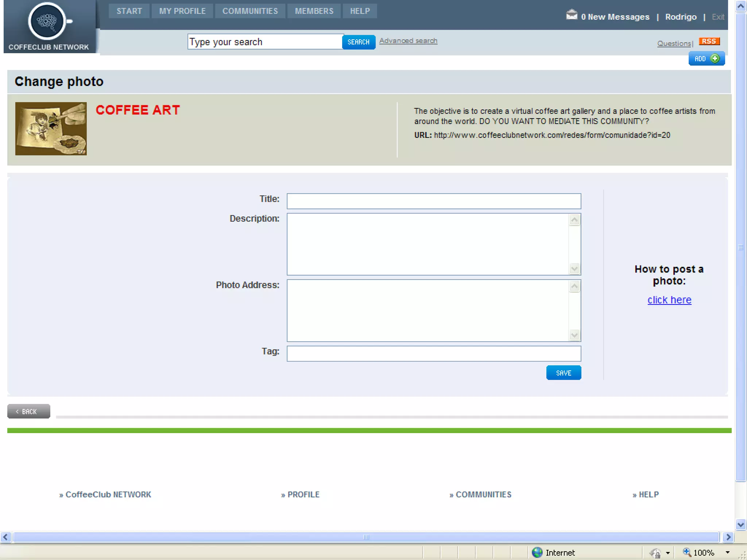The height and width of the screenshot is (560, 747).
Task: Click the new messages envelope icon
Action: [572, 15]
